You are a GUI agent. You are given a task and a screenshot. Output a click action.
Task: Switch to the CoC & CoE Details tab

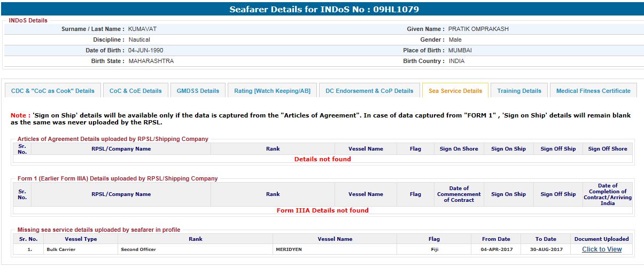tap(135, 91)
